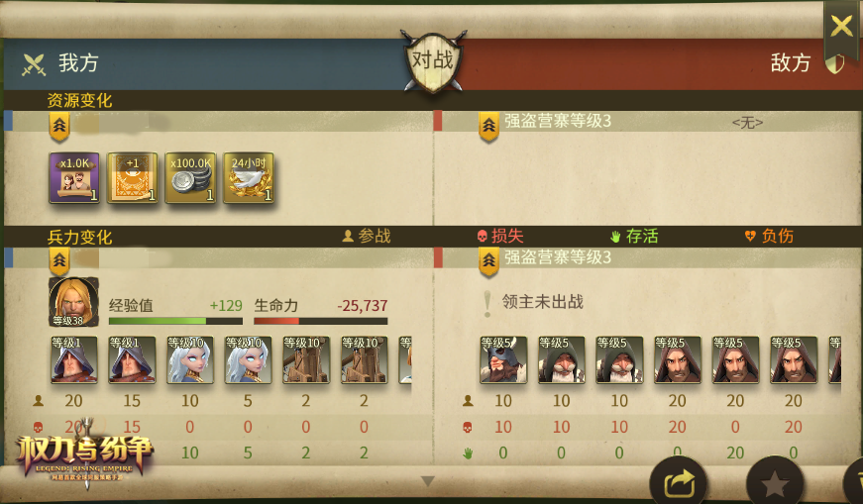863x504 pixels.
Task: Tap the x100.0K silver coins reward
Action: [x=190, y=177]
